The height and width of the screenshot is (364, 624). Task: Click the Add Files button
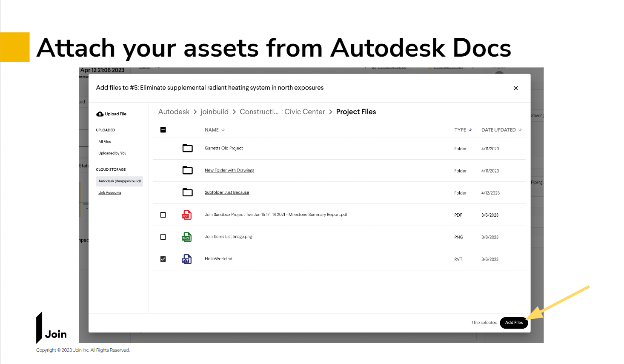pyautogui.click(x=514, y=323)
